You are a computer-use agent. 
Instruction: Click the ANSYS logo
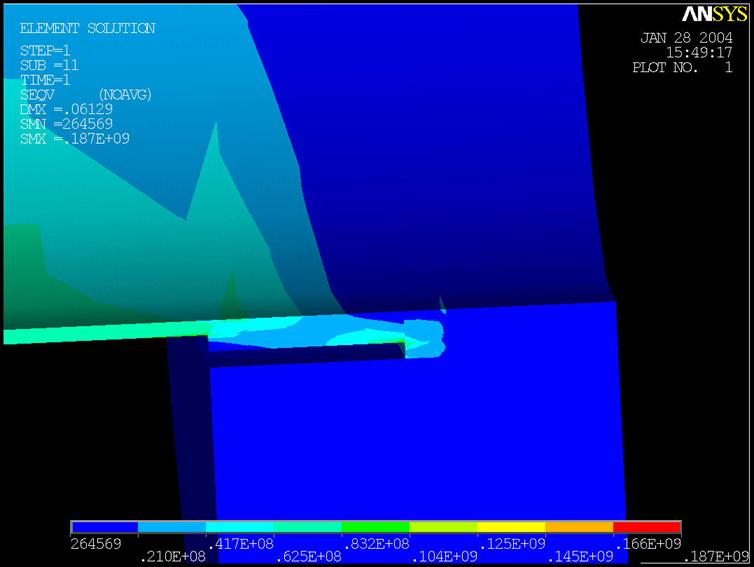point(715,14)
